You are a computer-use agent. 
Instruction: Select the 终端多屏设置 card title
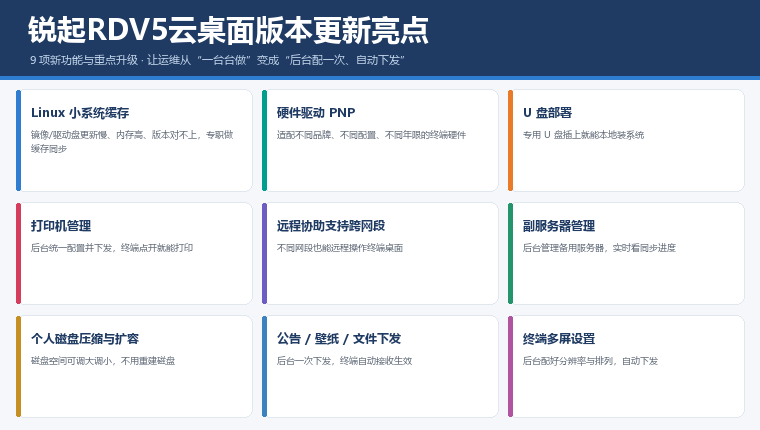tap(559, 338)
